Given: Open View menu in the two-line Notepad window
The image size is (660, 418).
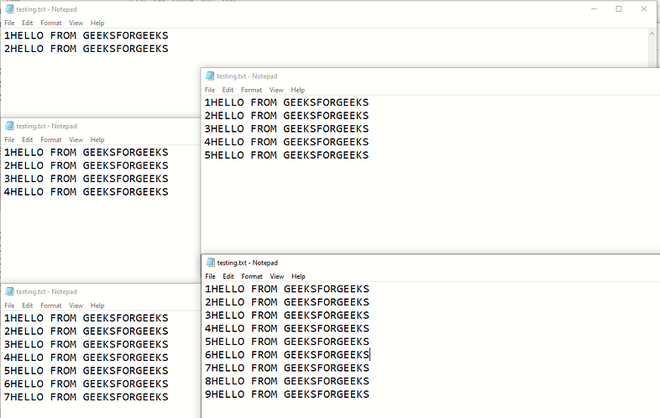Looking at the screenshot, I should pos(76,23).
